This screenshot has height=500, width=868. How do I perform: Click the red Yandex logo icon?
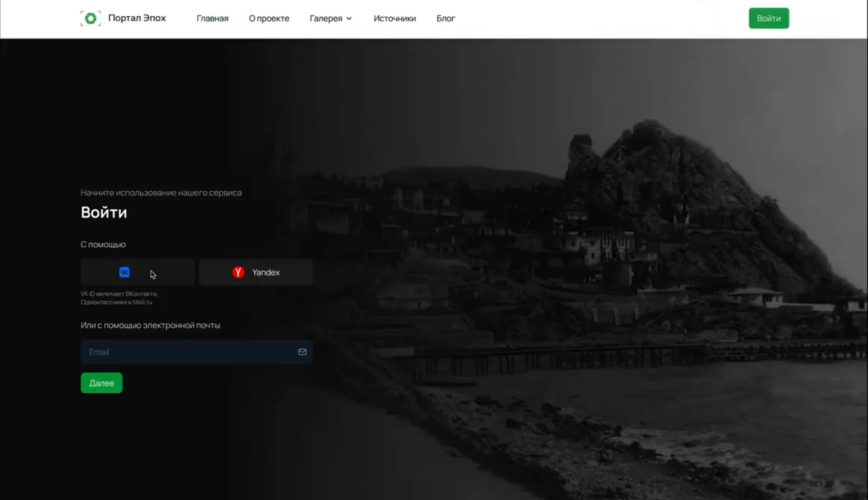pyautogui.click(x=238, y=272)
